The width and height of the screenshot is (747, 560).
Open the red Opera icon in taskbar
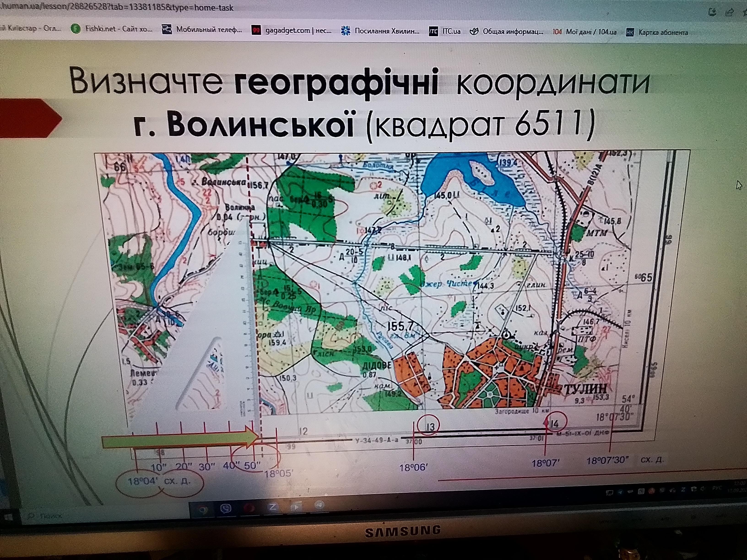(249, 508)
